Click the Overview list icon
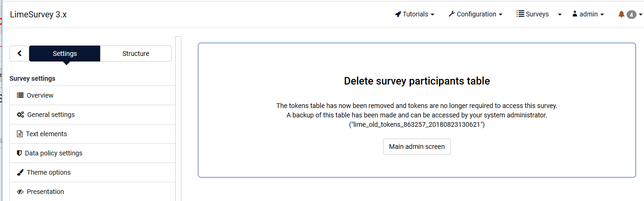The image size is (644, 201). coord(20,95)
